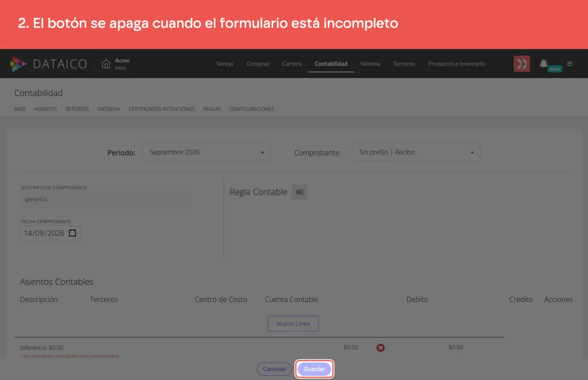
Task: Click the Nuevo badge under the bell
Action: click(555, 69)
